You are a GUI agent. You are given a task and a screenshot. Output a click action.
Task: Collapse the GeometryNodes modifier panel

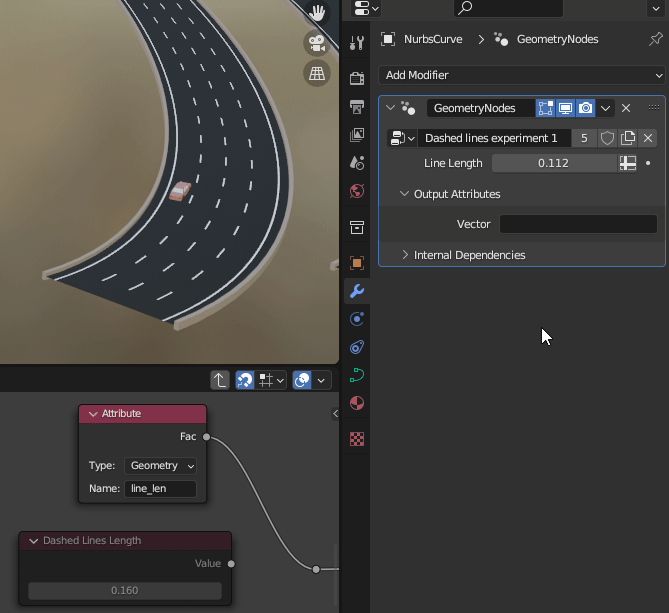click(390, 108)
